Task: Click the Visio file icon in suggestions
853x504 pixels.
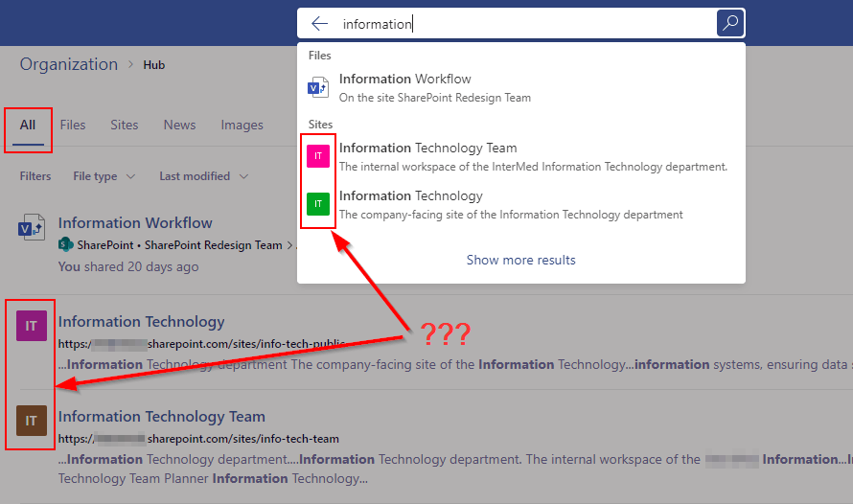Action: point(318,87)
